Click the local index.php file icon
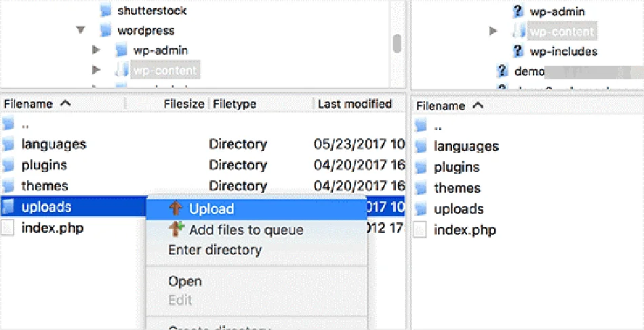Screen dimensions: 644x330 [x=8, y=228]
